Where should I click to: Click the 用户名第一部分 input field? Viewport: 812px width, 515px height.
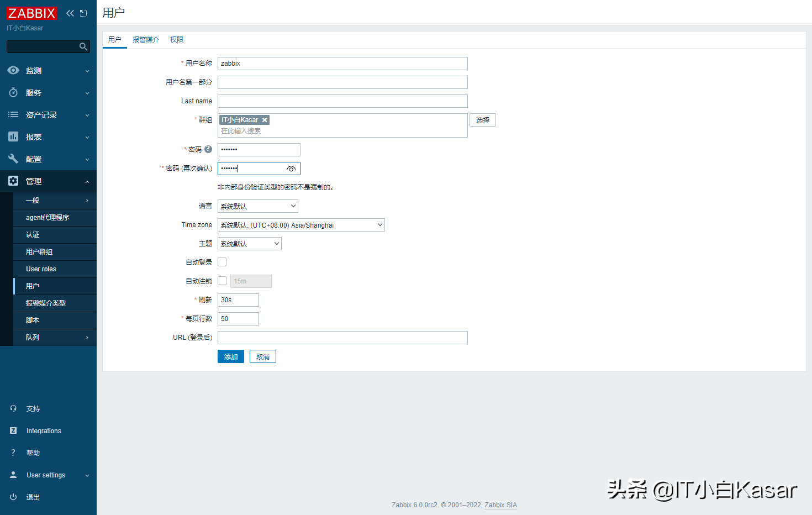pos(342,82)
